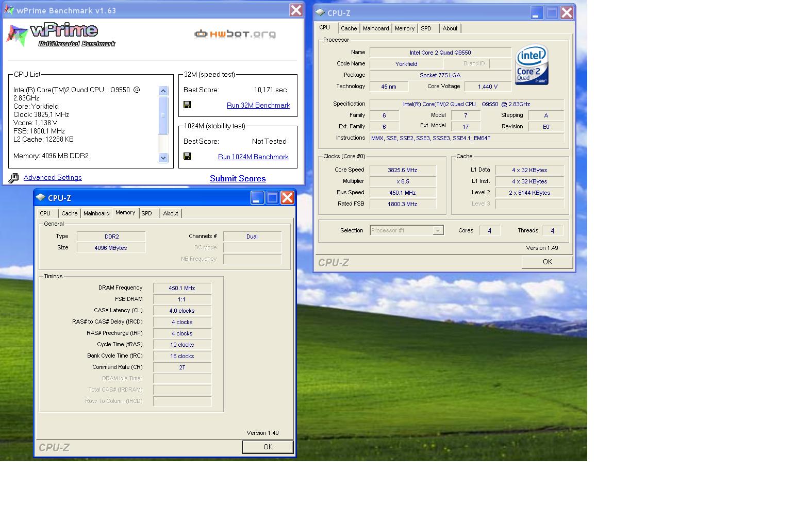Screen dimensions: 812x507
Task: Click the Technology value 45 nm
Action: [x=389, y=87]
